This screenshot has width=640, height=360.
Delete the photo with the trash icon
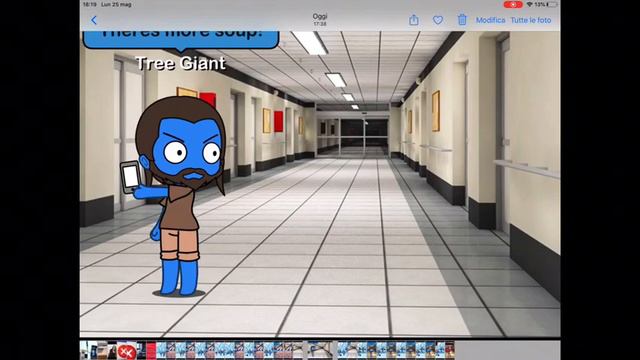pyautogui.click(x=462, y=20)
